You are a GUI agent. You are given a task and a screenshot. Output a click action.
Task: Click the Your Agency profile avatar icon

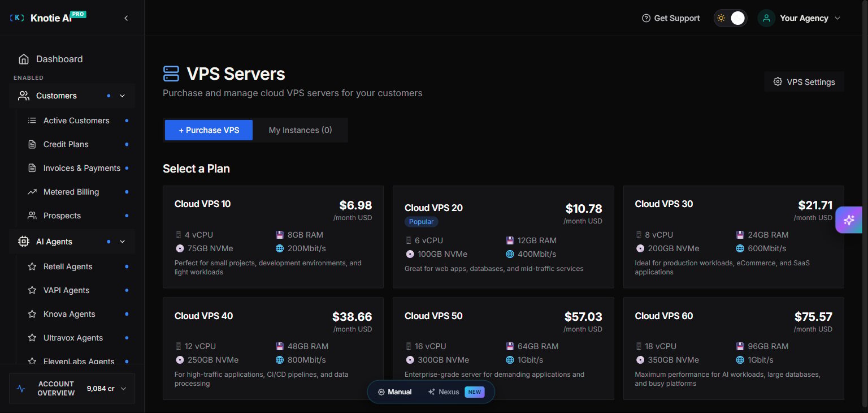pyautogui.click(x=766, y=18)
